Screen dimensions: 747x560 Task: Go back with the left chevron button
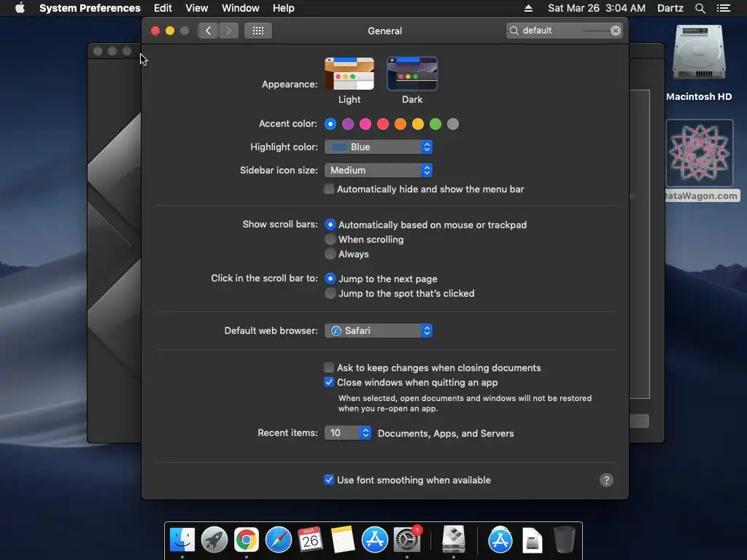208,31
